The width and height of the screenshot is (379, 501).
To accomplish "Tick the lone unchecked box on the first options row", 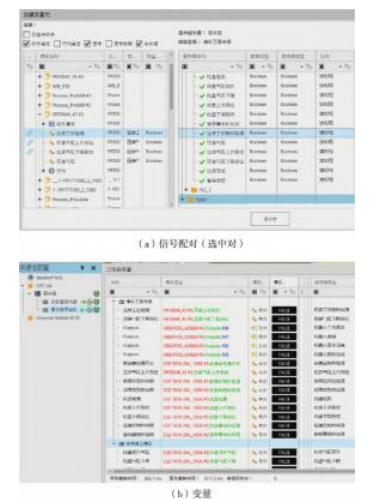I will [x=27, y=34].
